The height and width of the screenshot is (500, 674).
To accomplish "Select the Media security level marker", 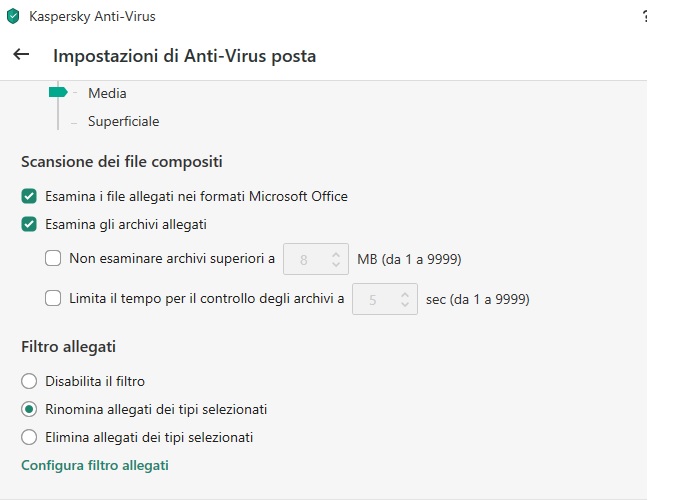I will tap(58, 92).
